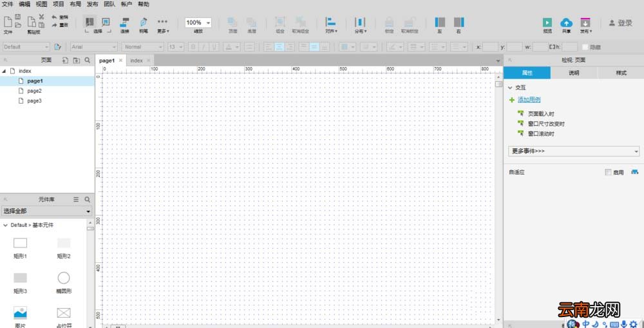Click the add page icon in the pages panel
644x328 pixels.
point(65,60)
